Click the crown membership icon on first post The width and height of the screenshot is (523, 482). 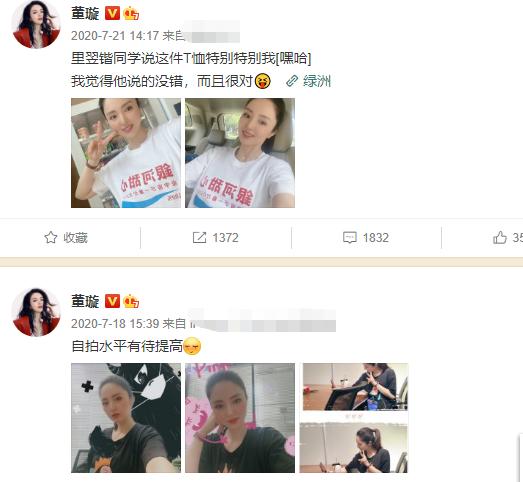(x=131, y=14)
